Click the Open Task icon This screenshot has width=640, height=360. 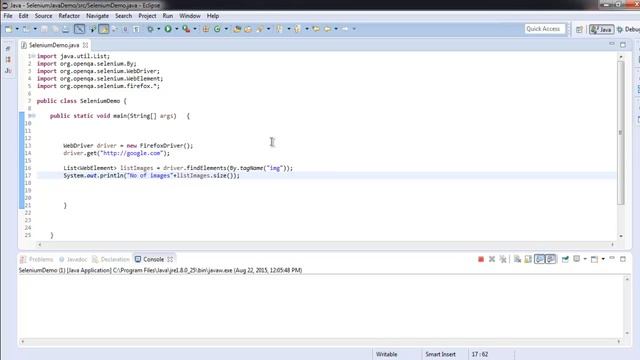pyautogui.click(x=248, y=29)
